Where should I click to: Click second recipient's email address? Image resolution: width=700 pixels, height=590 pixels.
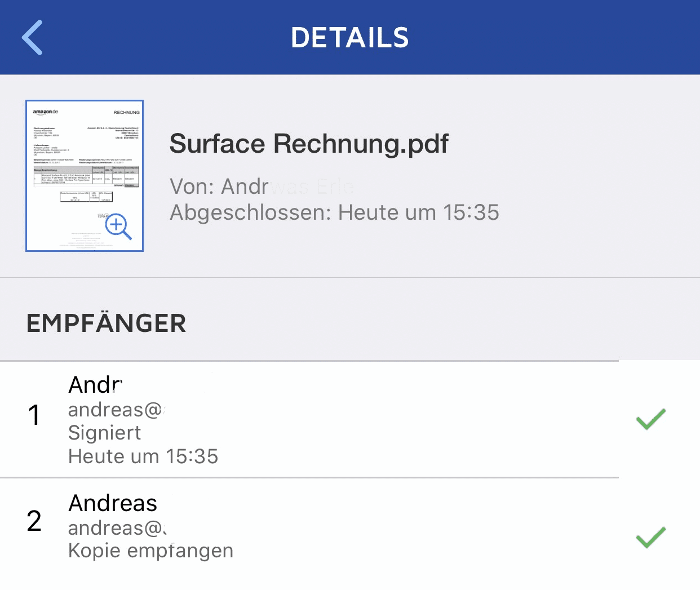[117, 528]
